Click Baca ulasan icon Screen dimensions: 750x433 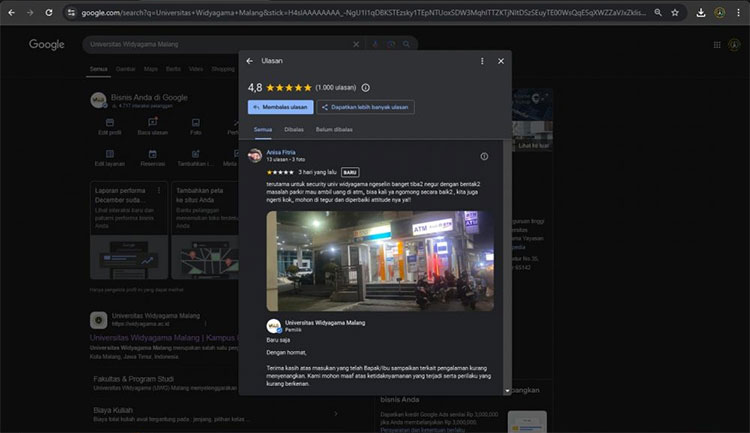tap(153, 122)
